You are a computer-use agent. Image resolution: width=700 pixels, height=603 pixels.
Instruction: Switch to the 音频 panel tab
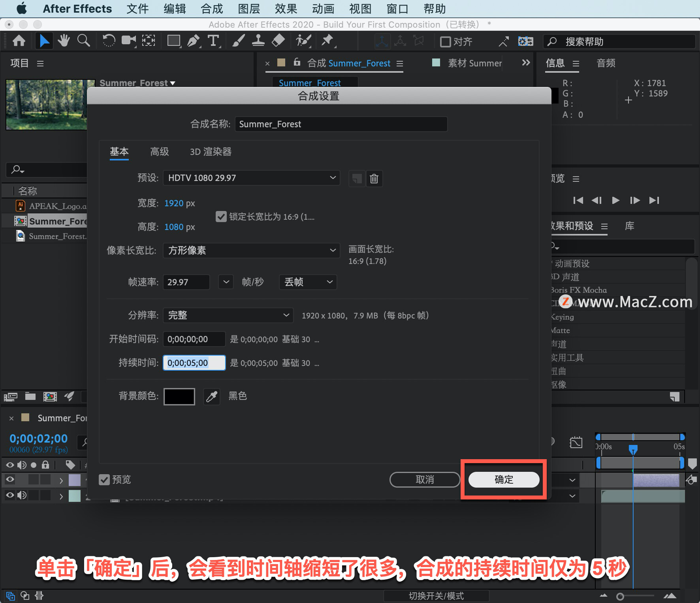[606, 63]
